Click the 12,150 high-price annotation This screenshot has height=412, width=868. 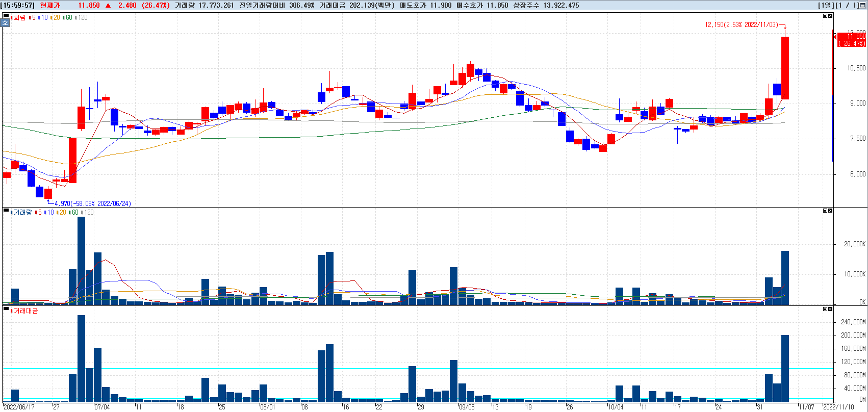[x=742, y=24]
